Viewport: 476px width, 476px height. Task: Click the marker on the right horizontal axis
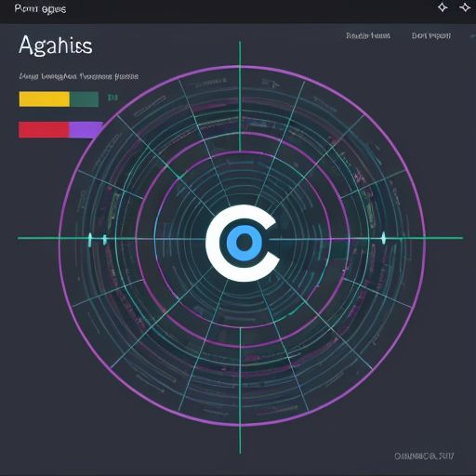point(384,238)
